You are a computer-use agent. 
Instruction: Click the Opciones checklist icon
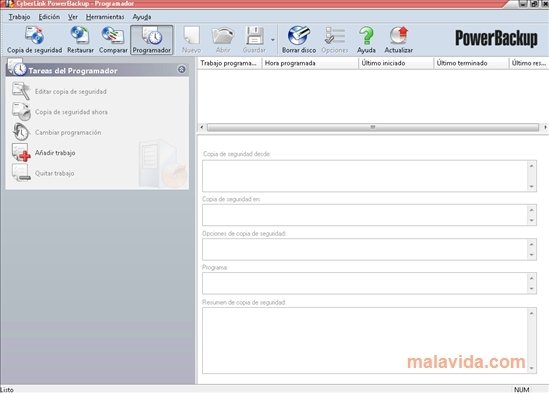334,40
